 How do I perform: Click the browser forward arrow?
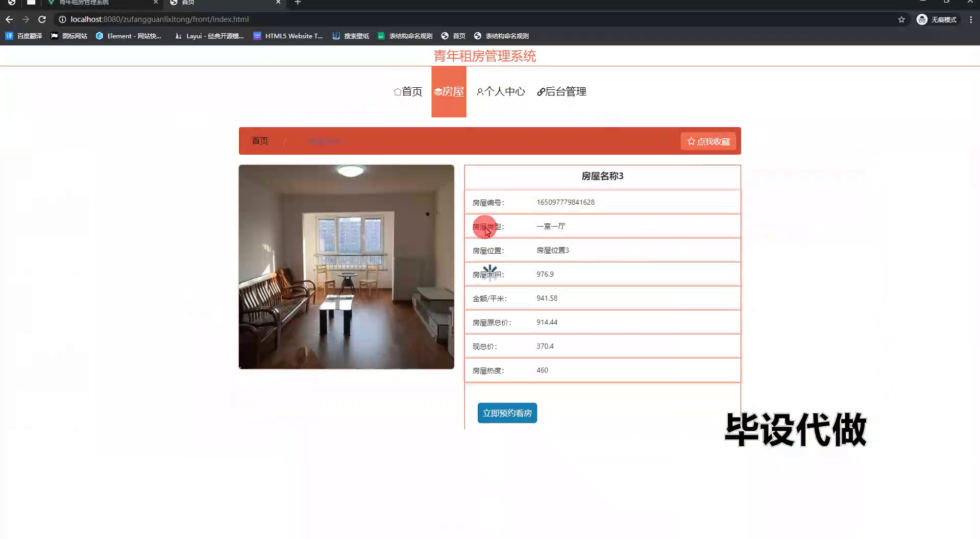[26, 19]
